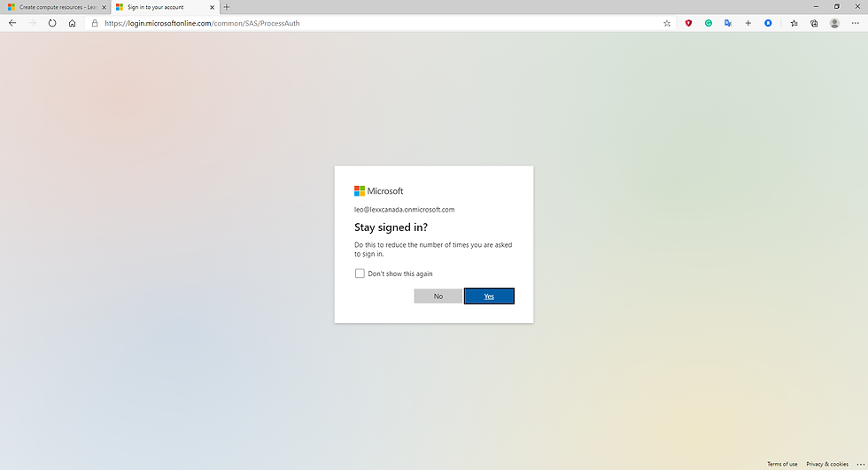Open the red shield extension
Image resolution: width=868 pixels, height=470 pixels.
(689, 23)
